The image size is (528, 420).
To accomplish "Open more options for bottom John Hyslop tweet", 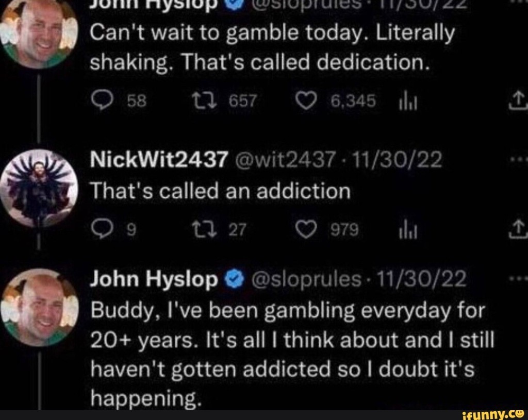I will coord(519,279).
